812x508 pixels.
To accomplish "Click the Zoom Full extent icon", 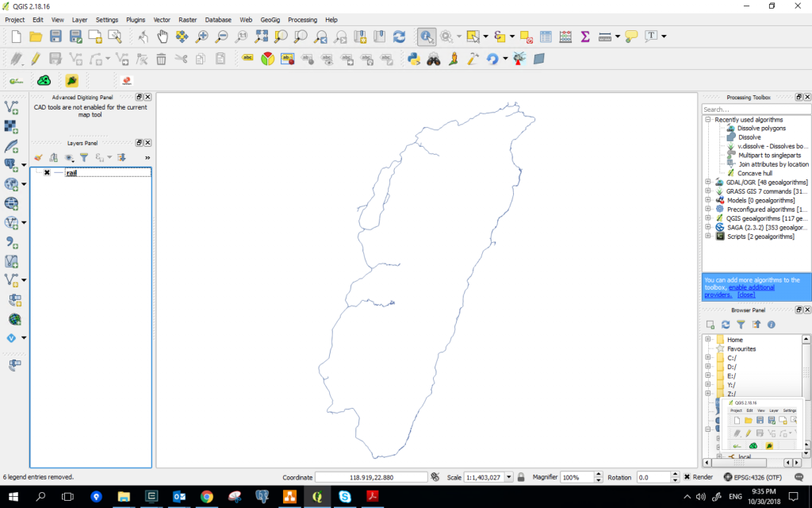I will point(261,37).
